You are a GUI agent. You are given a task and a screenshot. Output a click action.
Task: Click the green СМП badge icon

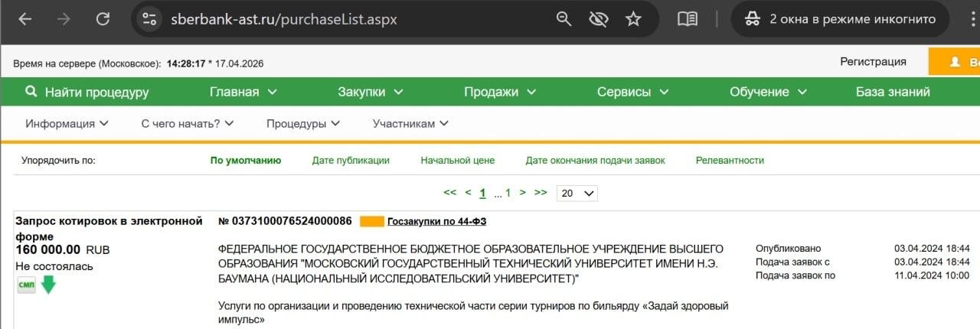click(26, 285)
